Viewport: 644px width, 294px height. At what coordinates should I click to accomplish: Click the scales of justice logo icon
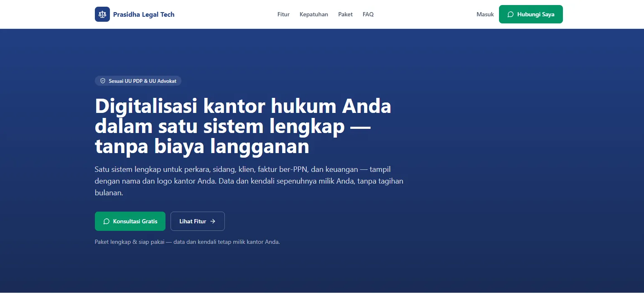[102, 14]
